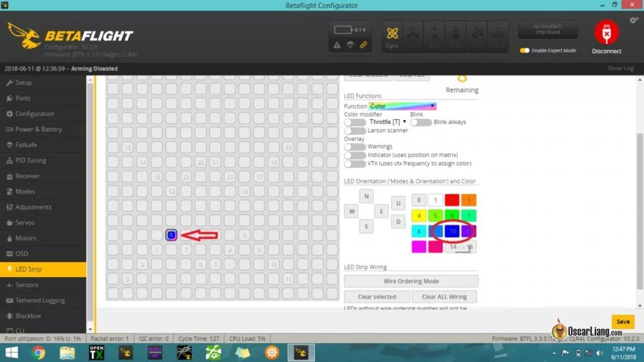
Task: Open Chrome from the taskbar
Action: tap(38, 353)
